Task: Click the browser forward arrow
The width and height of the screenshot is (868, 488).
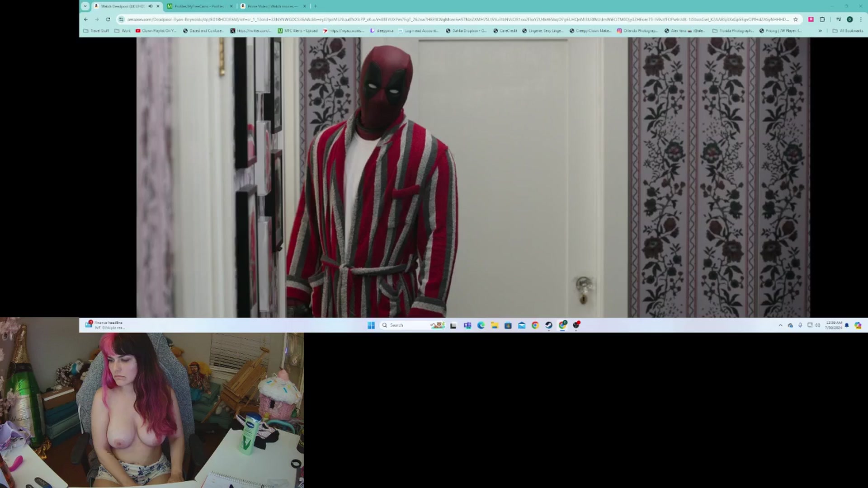Action: (97, 19)
